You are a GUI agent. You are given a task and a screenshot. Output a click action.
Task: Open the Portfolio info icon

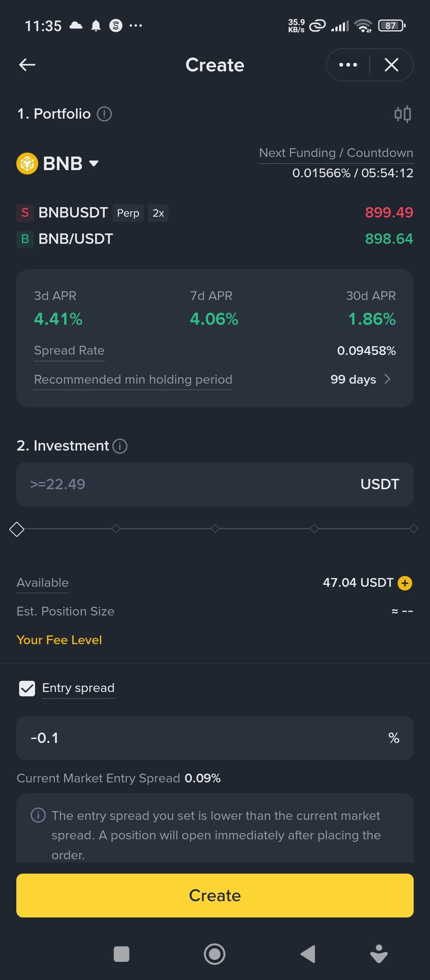pos(104,114)
